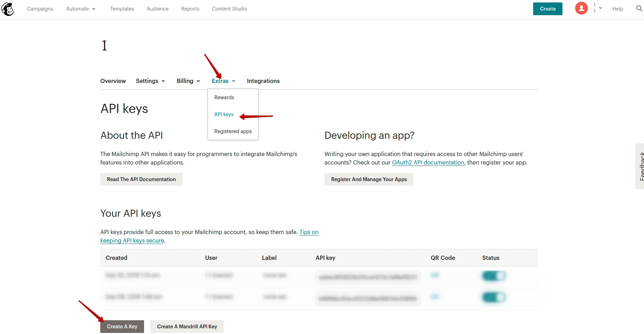Screen dimensions: 644x334
Task: Click the API key column header
Action: [x=326, y=258]
